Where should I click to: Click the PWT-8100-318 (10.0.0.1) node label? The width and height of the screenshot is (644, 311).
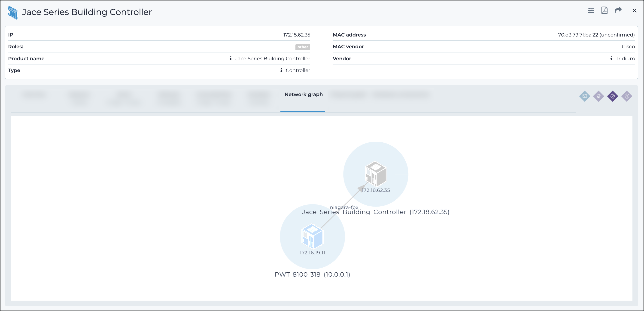[x=312, y=274]
